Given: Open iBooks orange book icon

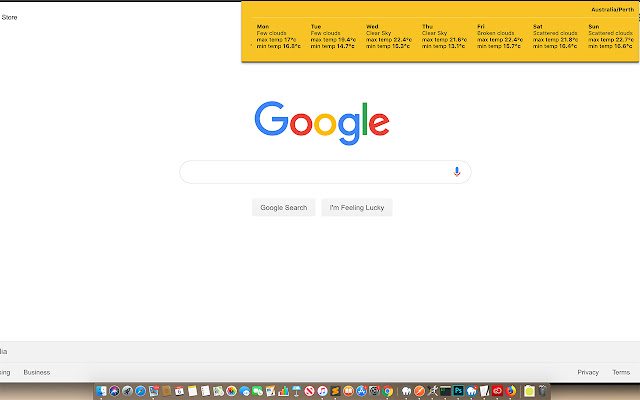Looking at the screenshot, I should [349, 391].
